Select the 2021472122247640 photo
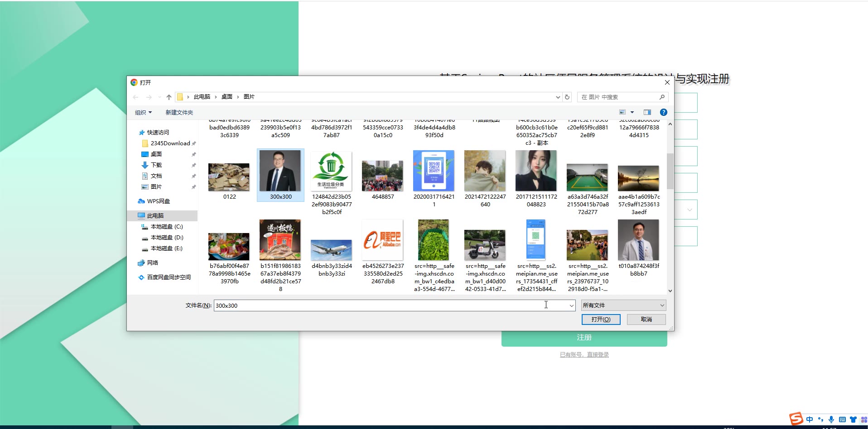 (485, 171)
